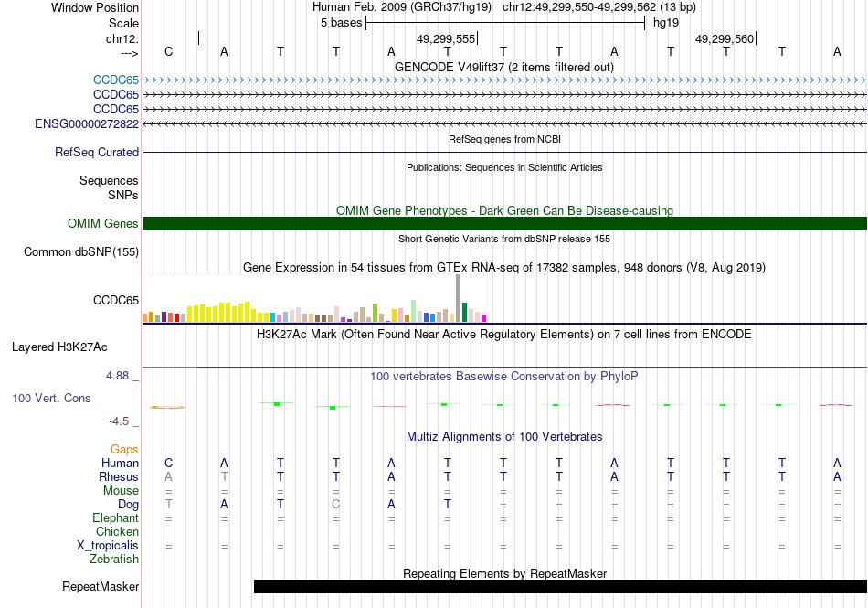
Task: Click the H3K27Ac Mark track title
Action: 504,335
